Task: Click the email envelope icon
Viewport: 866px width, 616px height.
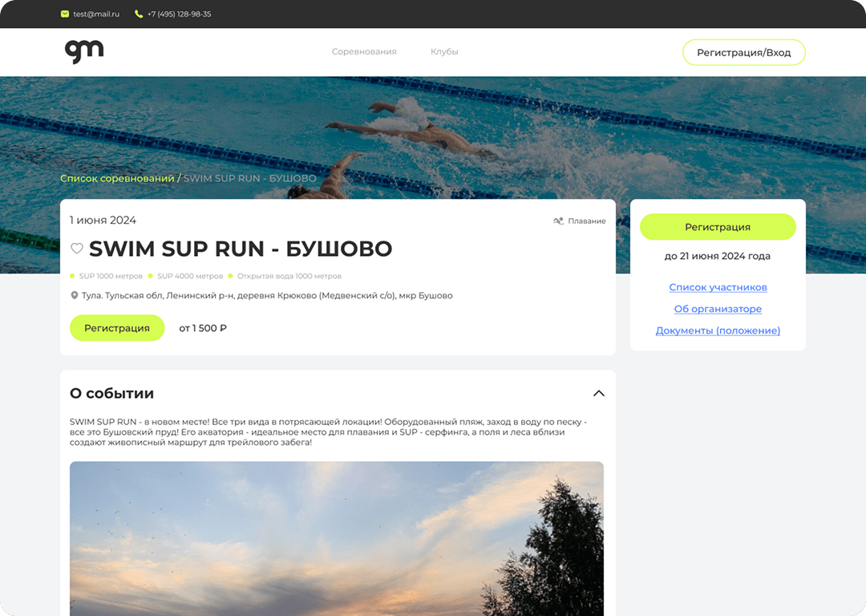Action: coord(65,14)
